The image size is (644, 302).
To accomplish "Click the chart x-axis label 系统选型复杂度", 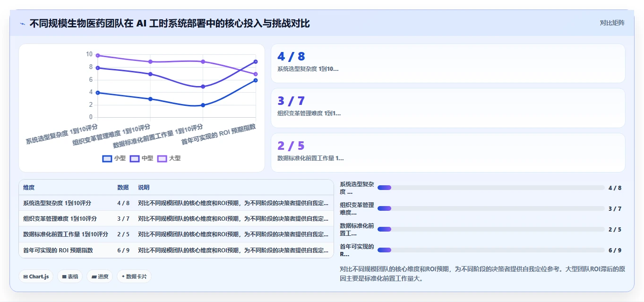I will (62, 134).
